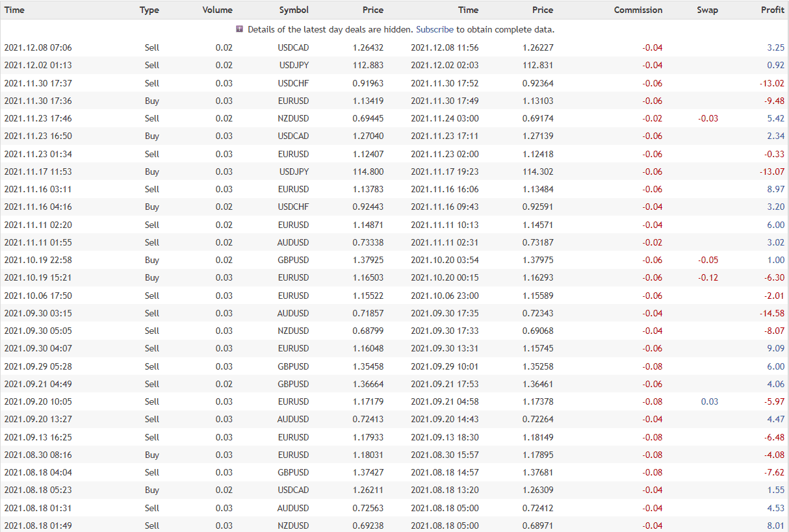Click the Symbol column header
This screenshot has height=532, width=789.
click(x=294, y=10)
